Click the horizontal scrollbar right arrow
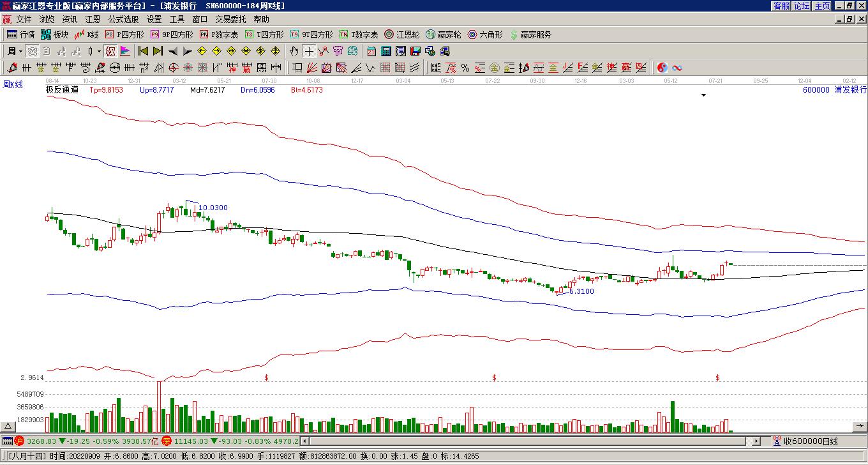This screenshot has width=868, height=465. coord(757,441)
